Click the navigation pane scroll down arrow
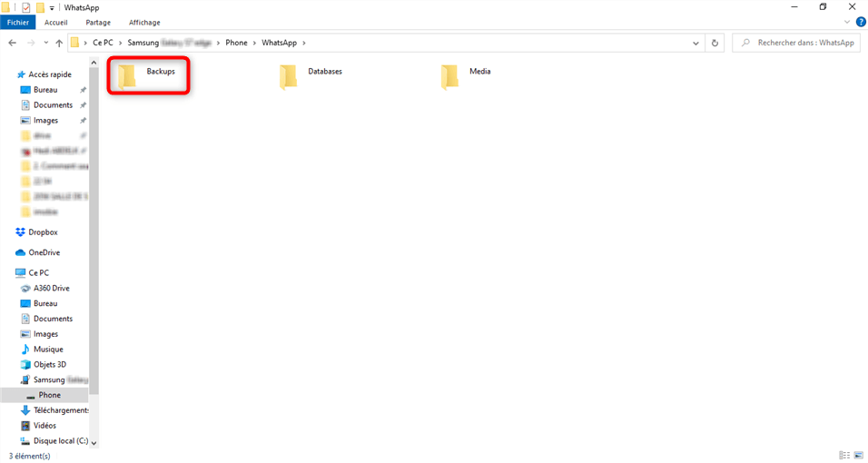 (x=94, y=443)
